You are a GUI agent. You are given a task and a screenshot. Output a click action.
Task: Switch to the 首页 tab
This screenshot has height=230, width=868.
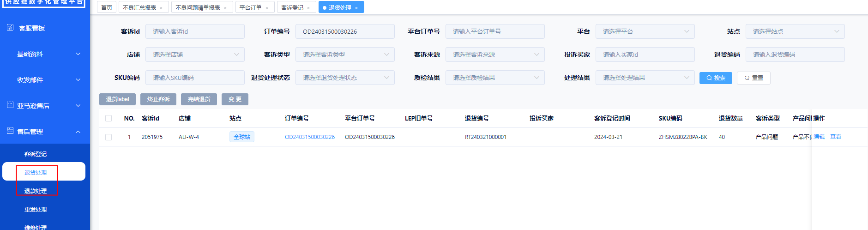pyautogui.click(x=107, y=7)
